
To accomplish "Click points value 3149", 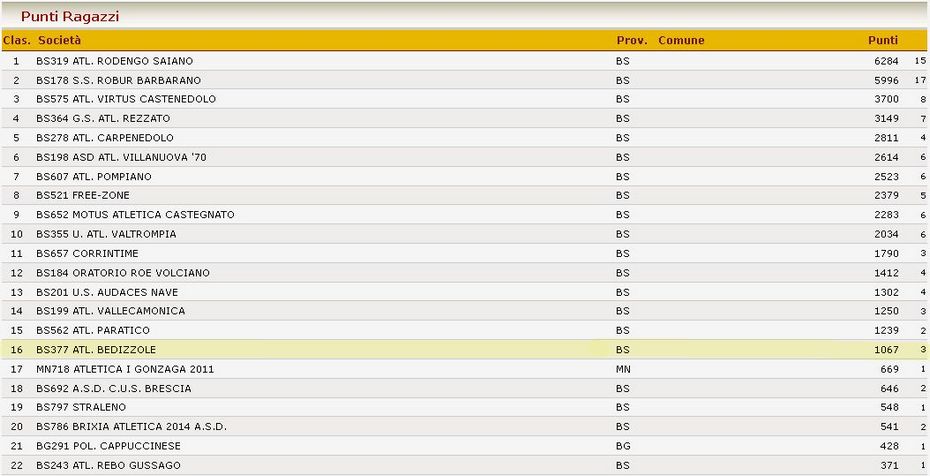I will point(886,119).
